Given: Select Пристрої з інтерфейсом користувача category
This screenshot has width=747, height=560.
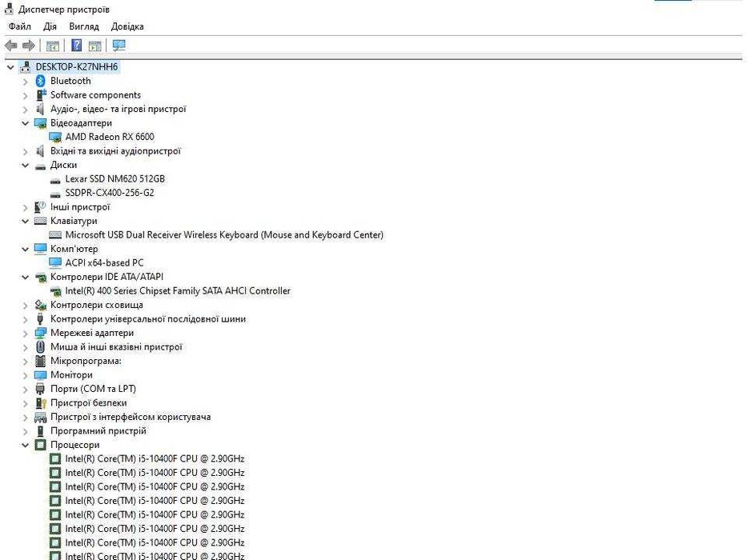Looking at the screenshot, I should point(131,417).
